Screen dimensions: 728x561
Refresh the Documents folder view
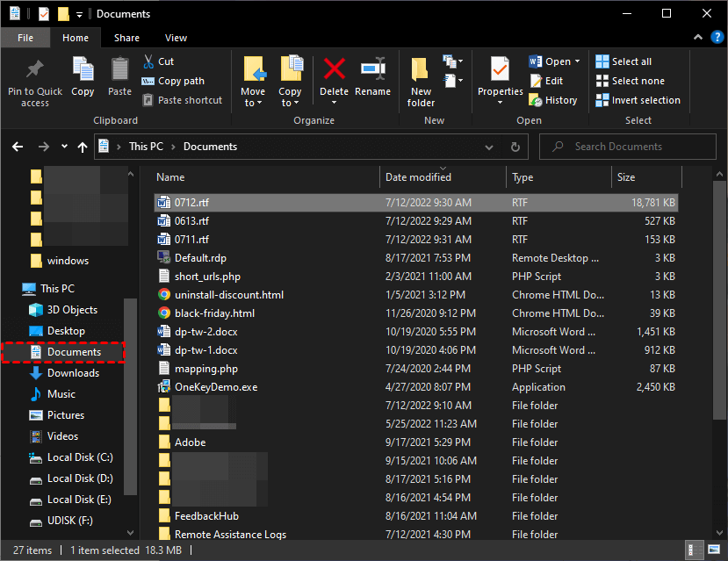coord(515,147)
